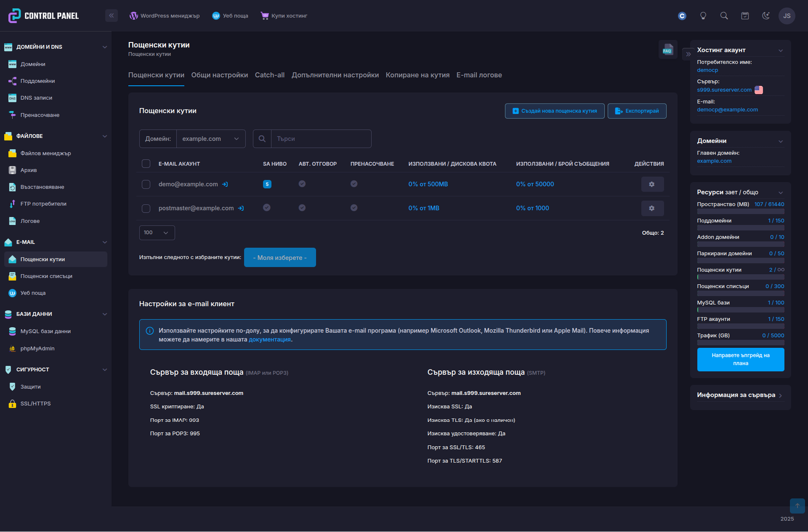
Task: Open the FAQ help icon
Action: (668, 49)
